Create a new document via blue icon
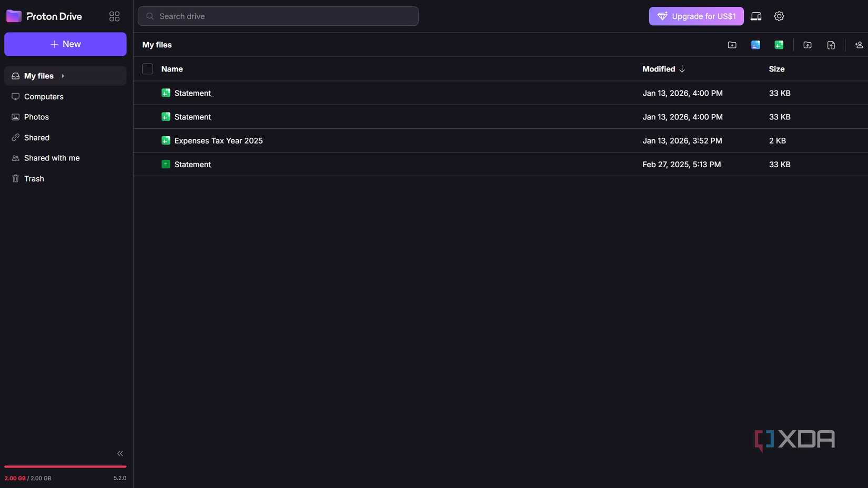This screenshot has height=488, width=868. coord(755,45)
